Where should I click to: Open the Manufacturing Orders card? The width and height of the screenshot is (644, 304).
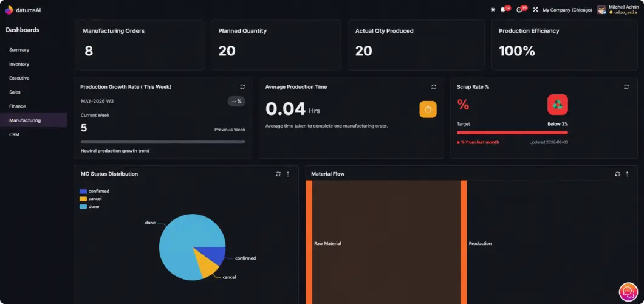[139, 45]
